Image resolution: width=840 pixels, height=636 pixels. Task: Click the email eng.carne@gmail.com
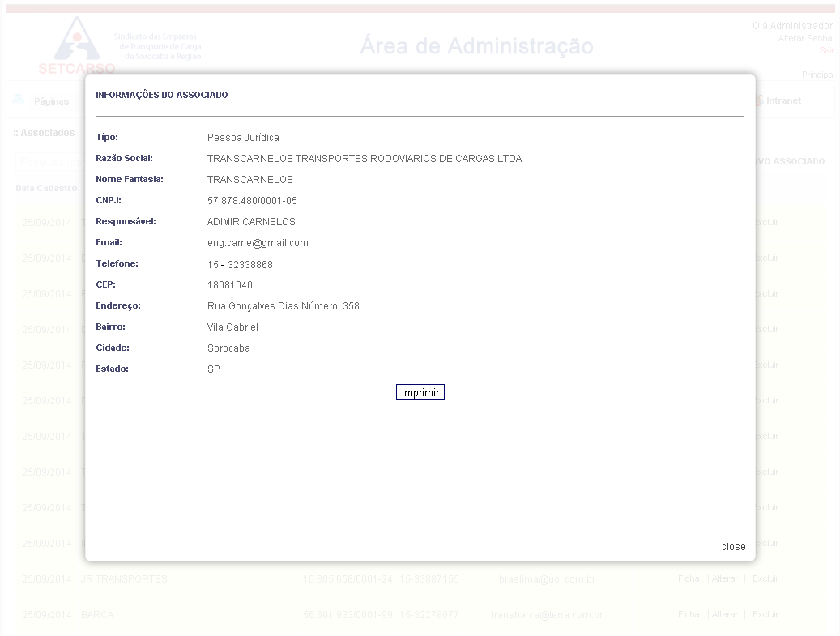258,243
